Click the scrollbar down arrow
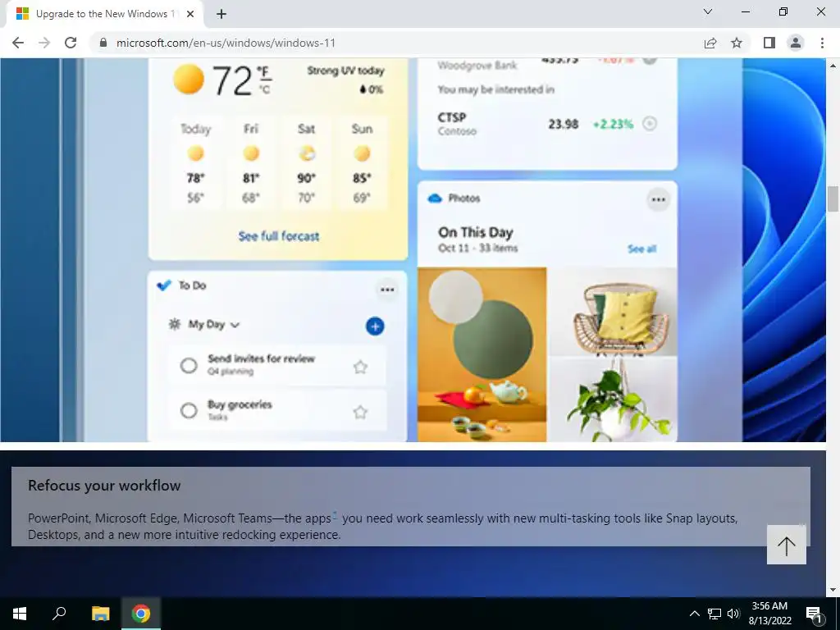Viewport: 840px width, 630px height. click(x=833, y=591)
